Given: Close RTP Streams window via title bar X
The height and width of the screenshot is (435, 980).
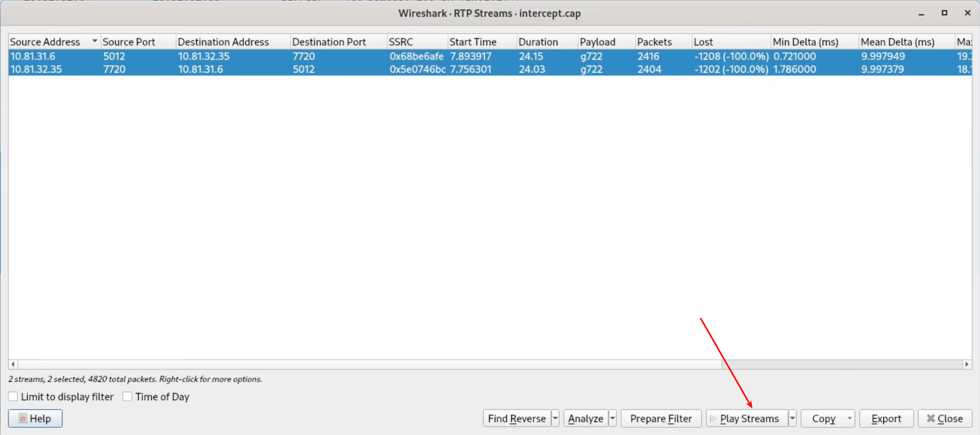Looking at the screenshot, I should (968, 13).
